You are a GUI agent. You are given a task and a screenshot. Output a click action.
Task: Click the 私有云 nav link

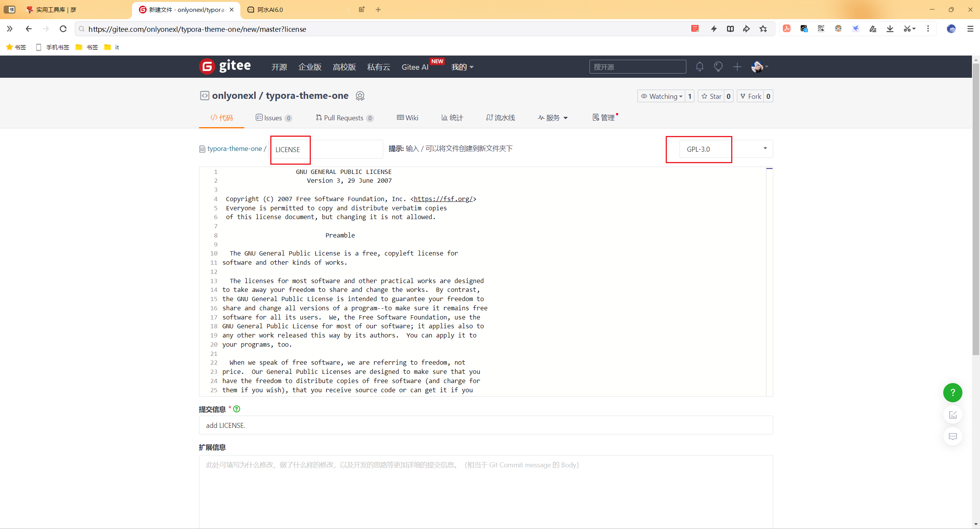[379, 67]
